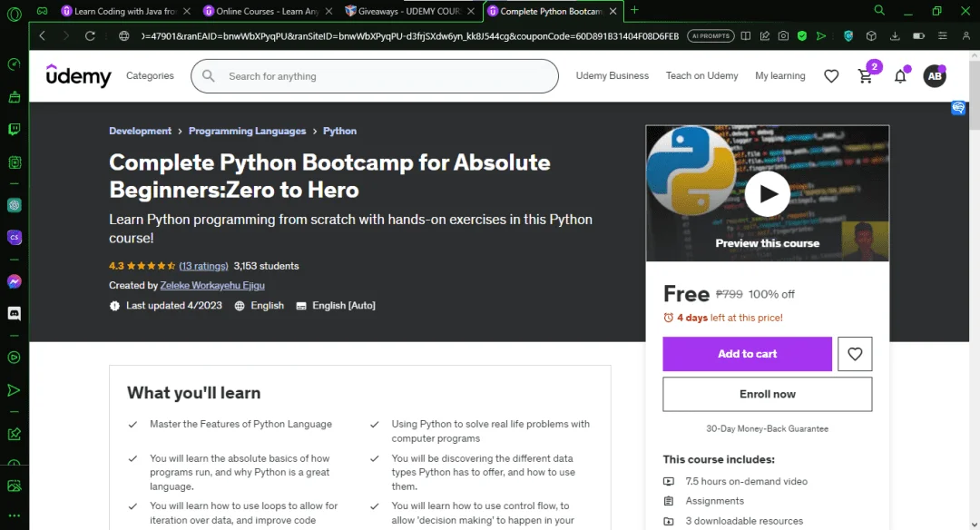Open sidebar three-dots setup menu
This screenshot has width=980, height=530.
[x=14, y=515]
